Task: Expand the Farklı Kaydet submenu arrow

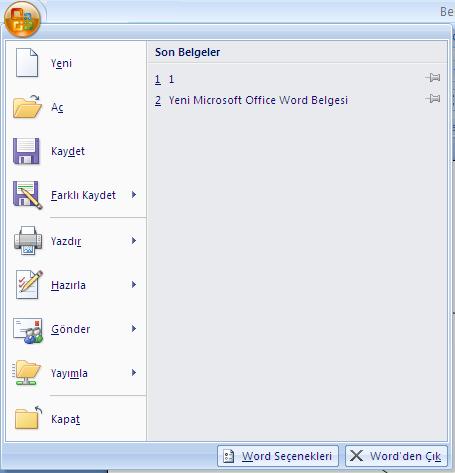Action: click(x=134, y=195)
